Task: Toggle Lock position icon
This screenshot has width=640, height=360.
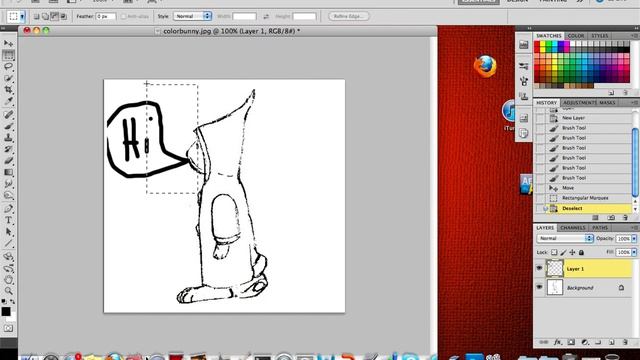Action: coord(572,253)
